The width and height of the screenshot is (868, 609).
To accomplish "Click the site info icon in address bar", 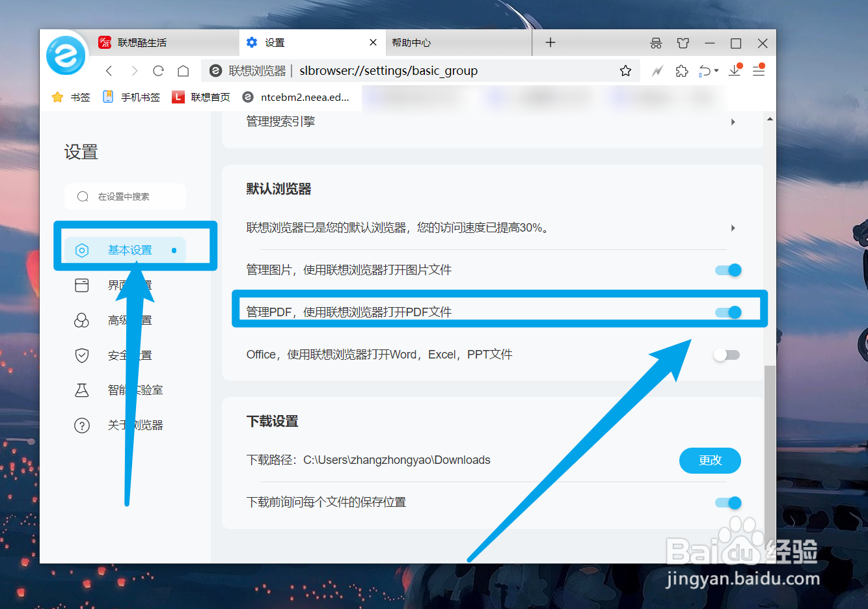I will coord(216,71).
